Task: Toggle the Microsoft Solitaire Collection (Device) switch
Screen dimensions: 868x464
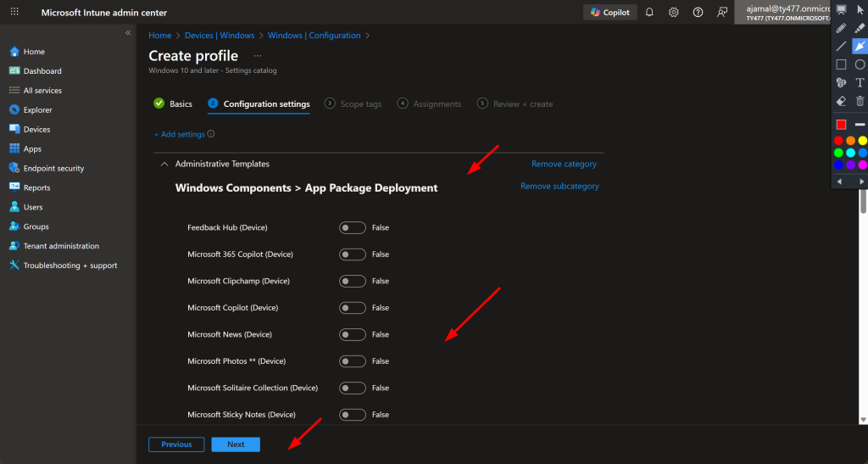Action: pos(352,388)
